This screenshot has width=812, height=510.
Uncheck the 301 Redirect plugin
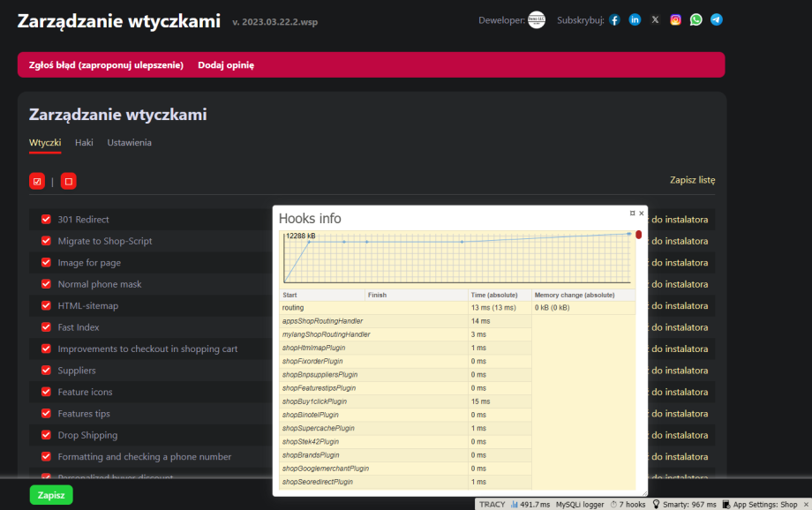click(46, 219)
